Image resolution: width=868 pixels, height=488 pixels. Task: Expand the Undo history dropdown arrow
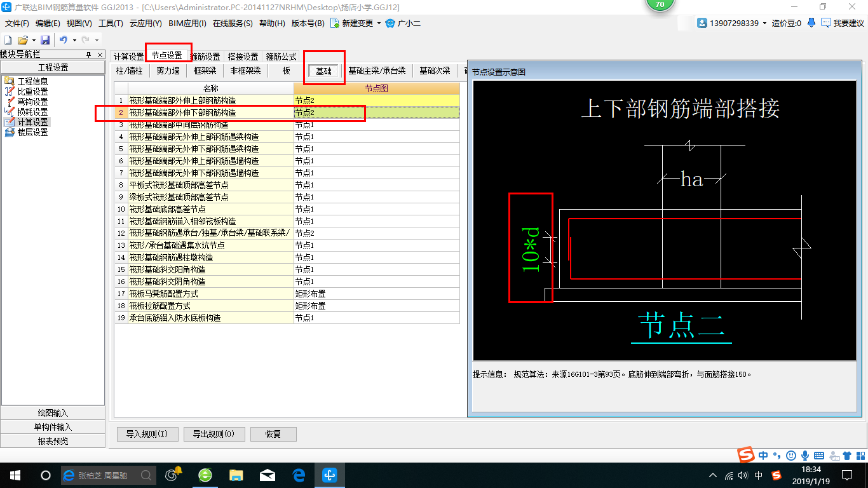click(74, 40)
